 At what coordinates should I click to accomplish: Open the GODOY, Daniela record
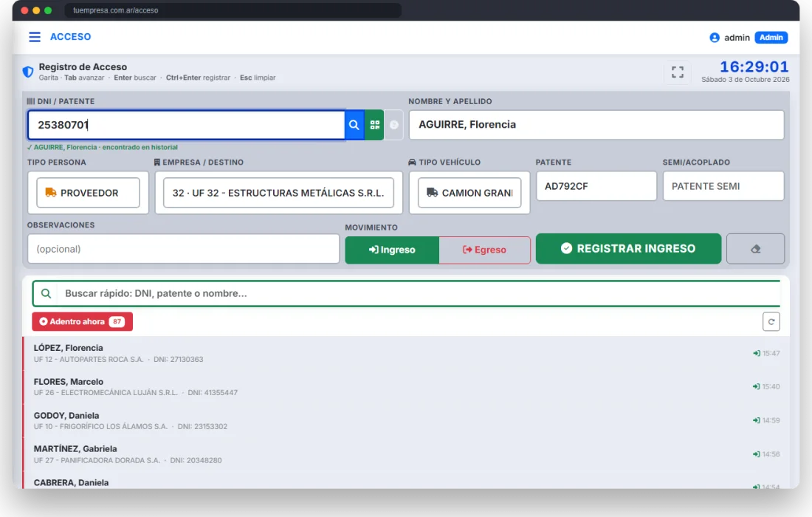click(406, 421)
